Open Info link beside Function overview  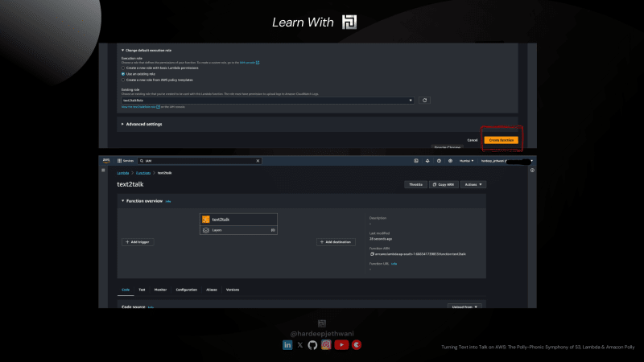tap(168, 202)
